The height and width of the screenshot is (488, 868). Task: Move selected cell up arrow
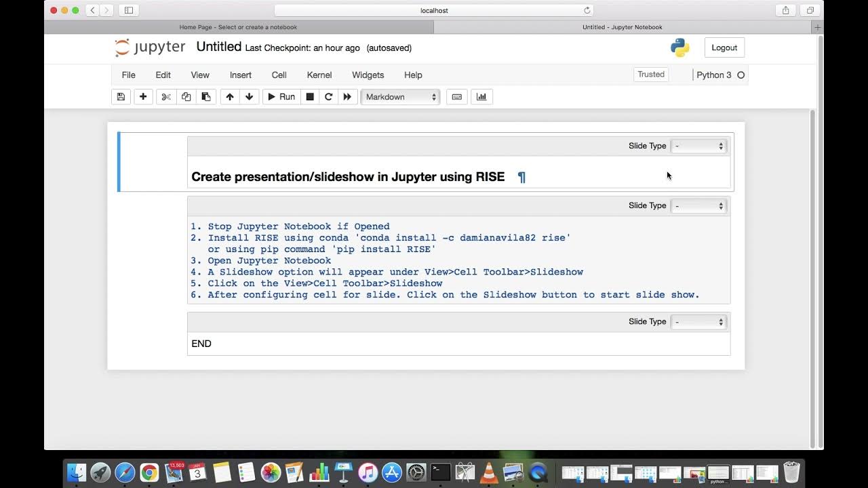230,97
